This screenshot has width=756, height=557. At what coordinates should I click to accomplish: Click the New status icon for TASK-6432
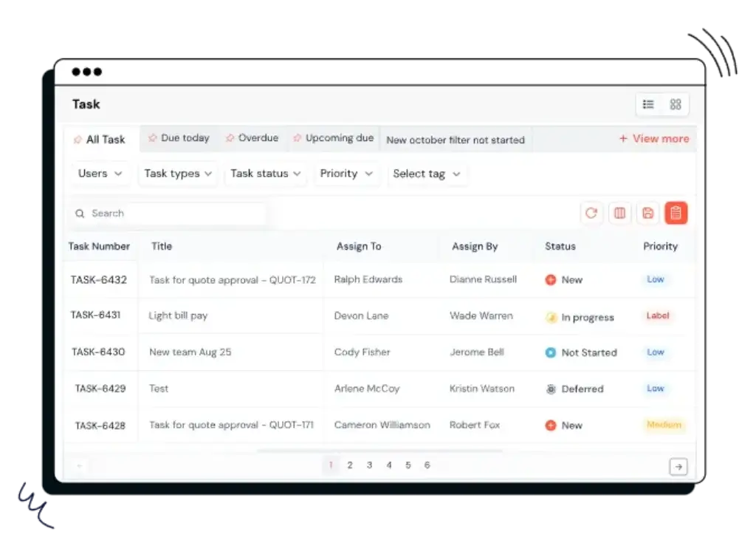click(551, 280)
